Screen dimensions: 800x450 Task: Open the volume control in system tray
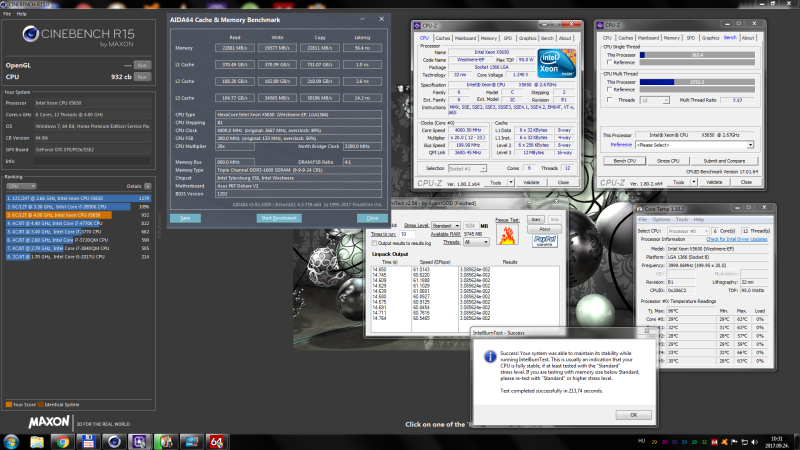[755, 442]
